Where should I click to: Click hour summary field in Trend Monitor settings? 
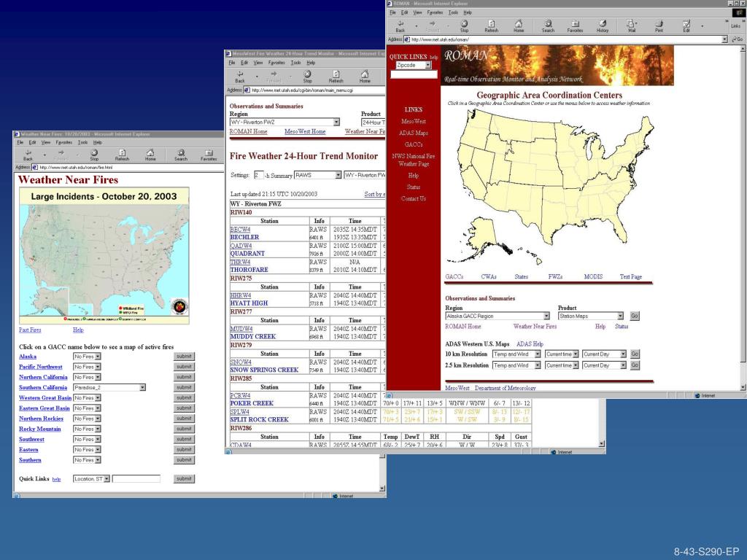(259, 175)
